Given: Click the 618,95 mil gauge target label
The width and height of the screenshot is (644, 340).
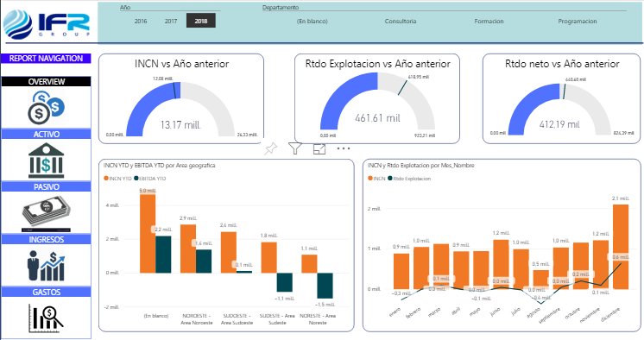Looking at the screenshot, I should (419, 77).
